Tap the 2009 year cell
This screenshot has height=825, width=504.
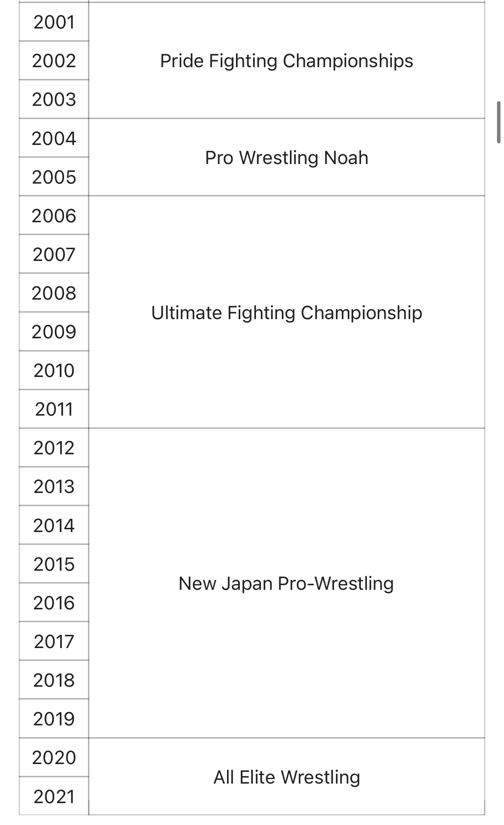pos(54,332)
